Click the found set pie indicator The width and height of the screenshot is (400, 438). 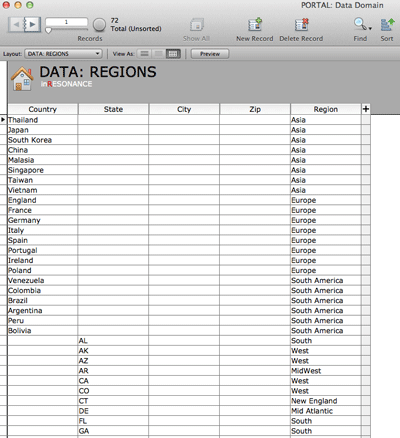[99, 24]
